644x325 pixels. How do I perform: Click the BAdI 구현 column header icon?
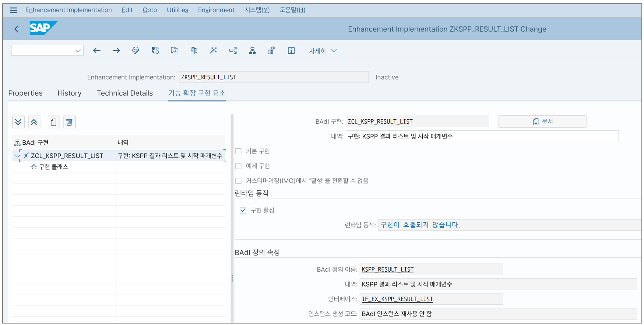(17, 143)
